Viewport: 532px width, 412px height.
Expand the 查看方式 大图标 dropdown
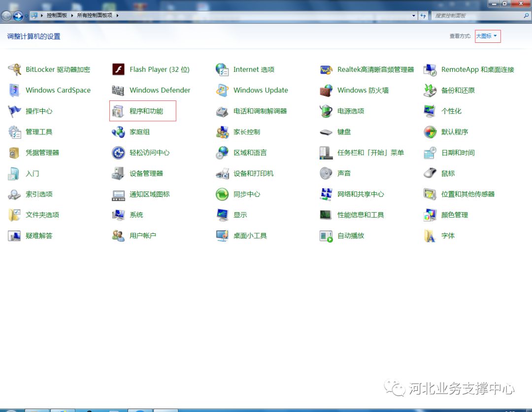click(x=487, y=36)
